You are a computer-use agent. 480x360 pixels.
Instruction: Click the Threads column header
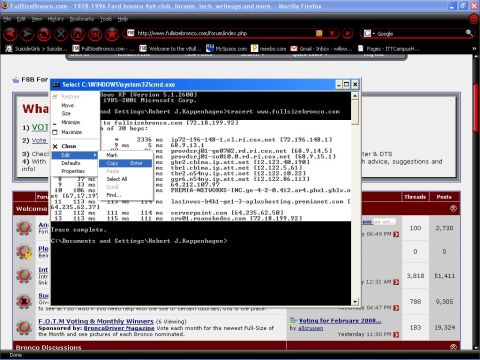tap(415, 197)
